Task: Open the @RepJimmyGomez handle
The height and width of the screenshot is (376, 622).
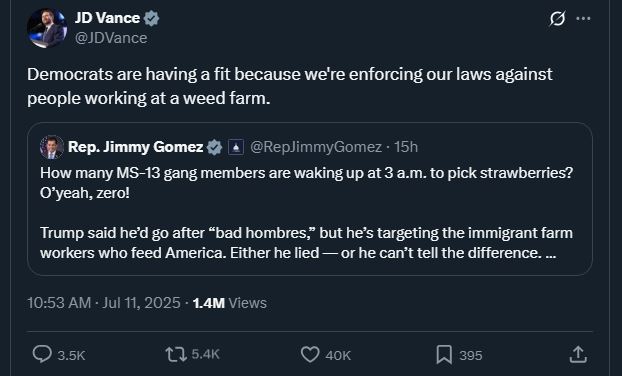Action: [x=316, y=147]
